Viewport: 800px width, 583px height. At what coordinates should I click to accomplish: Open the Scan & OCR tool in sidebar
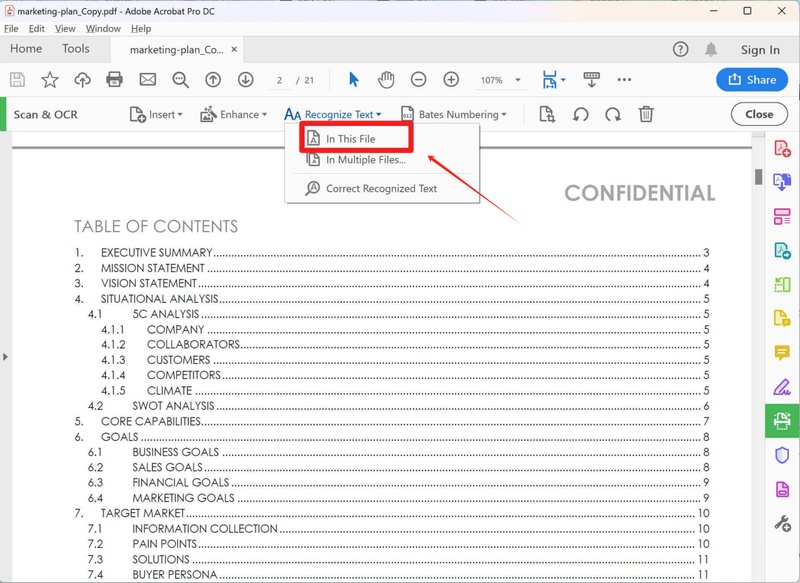point(782,421)
